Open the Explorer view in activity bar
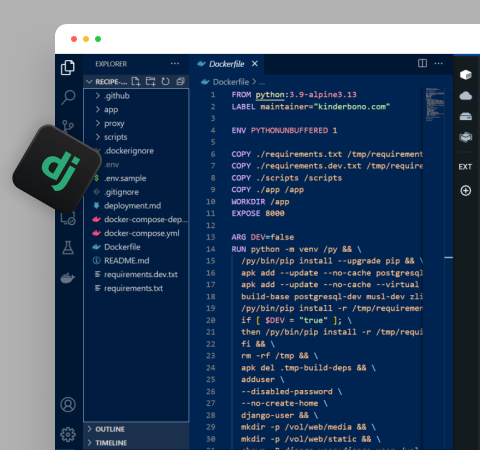Image resolution: width=480 pixels, height=450 pixels. coord(68,68)
